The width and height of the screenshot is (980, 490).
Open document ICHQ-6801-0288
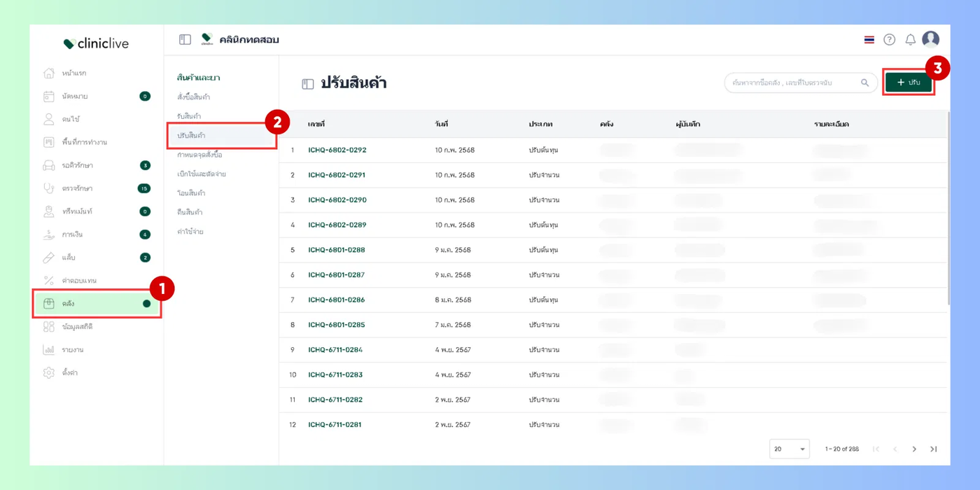pyautogui.click(x=337, y=250)
